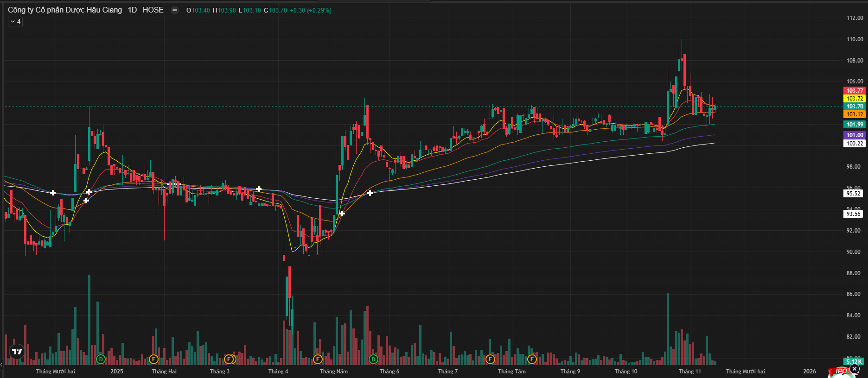The image size is (868, 378).
Task: Click the 93.56 price label
Action: (x=853, y=214)
